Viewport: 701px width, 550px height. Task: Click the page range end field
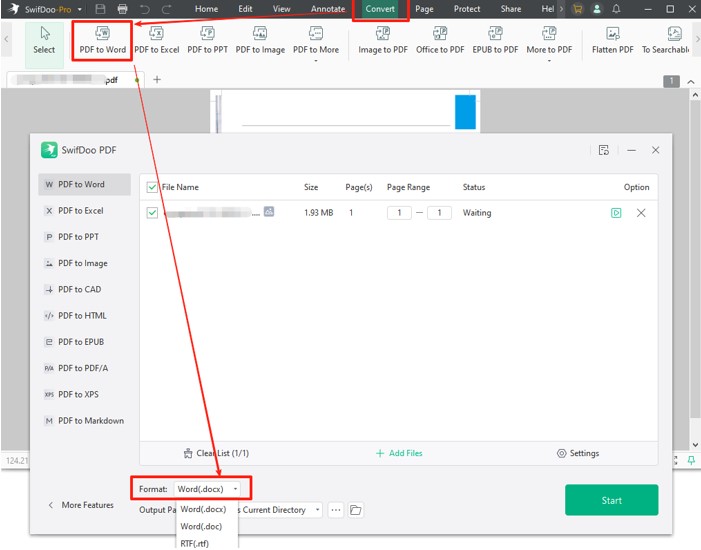pos(439,213)
